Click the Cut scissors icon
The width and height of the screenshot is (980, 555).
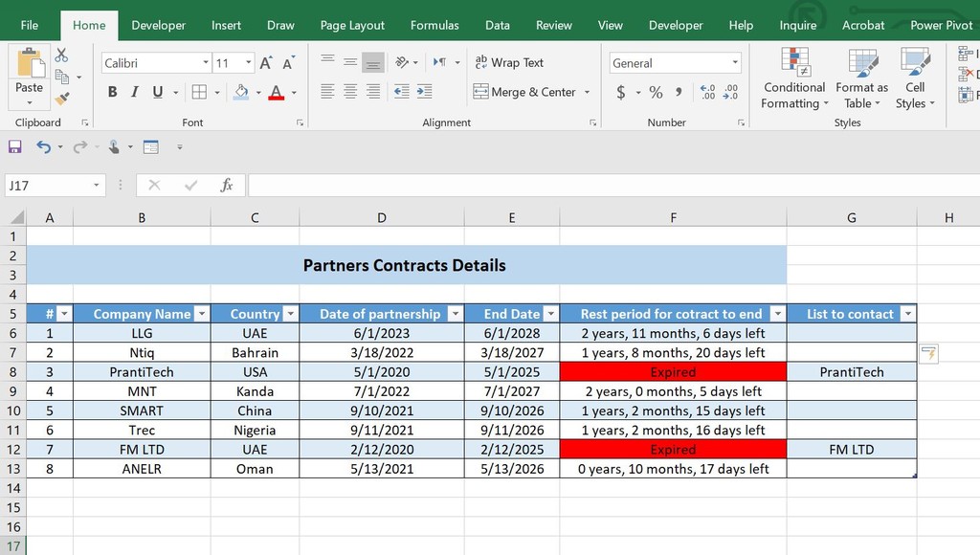62,55
